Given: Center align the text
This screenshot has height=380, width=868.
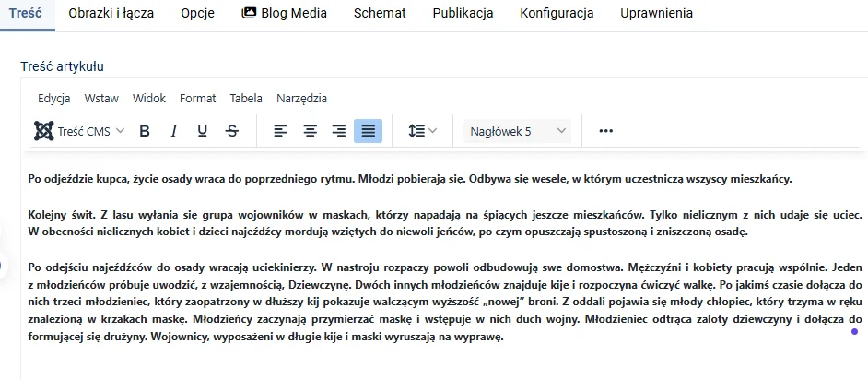Looking at the screenshot, I should click(x=311, y=131).
